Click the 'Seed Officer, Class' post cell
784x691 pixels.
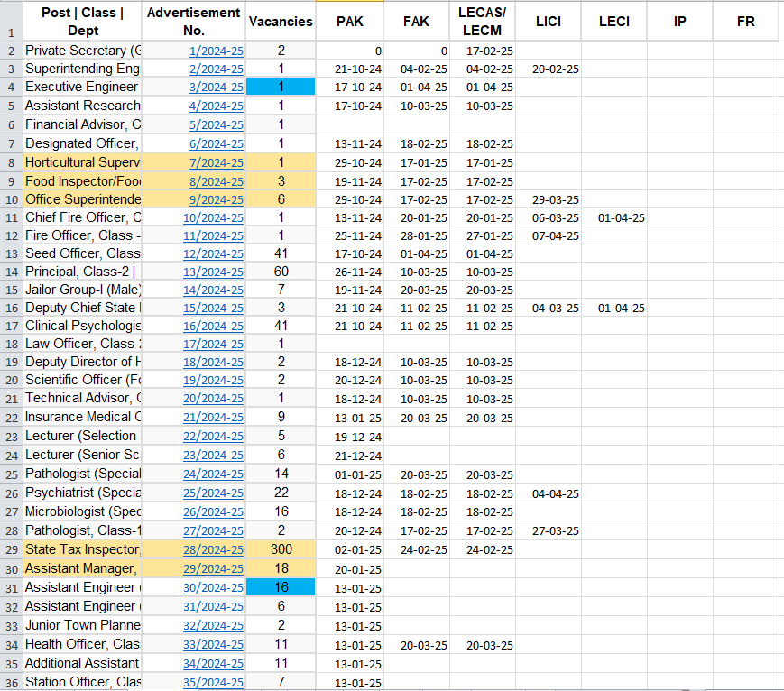(82, 253)
